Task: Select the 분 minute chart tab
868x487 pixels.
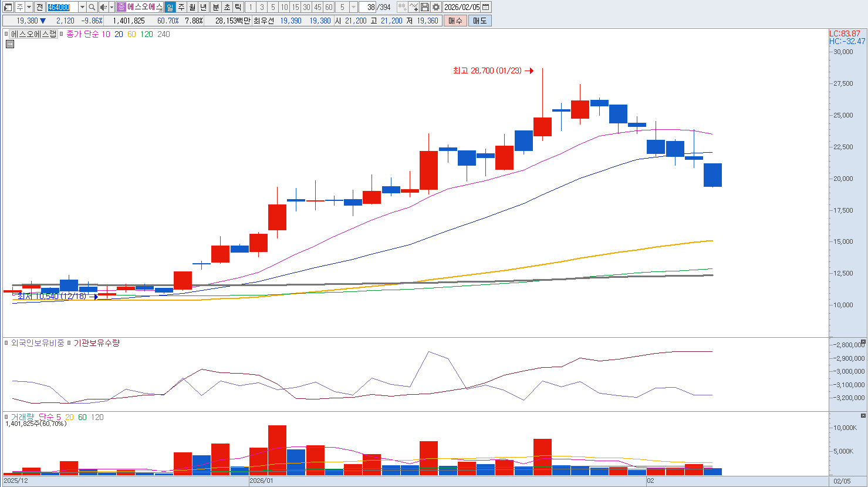Action: [215, 7]
